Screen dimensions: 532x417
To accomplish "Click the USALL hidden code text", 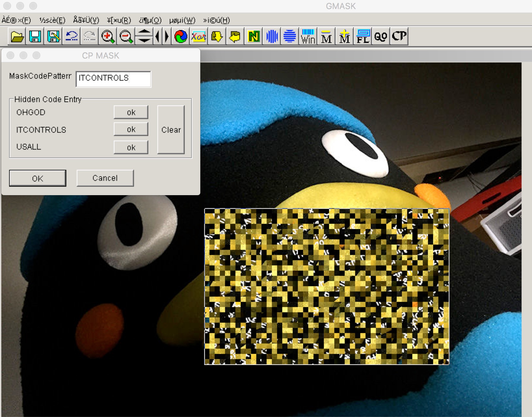I will click(29, 147).
